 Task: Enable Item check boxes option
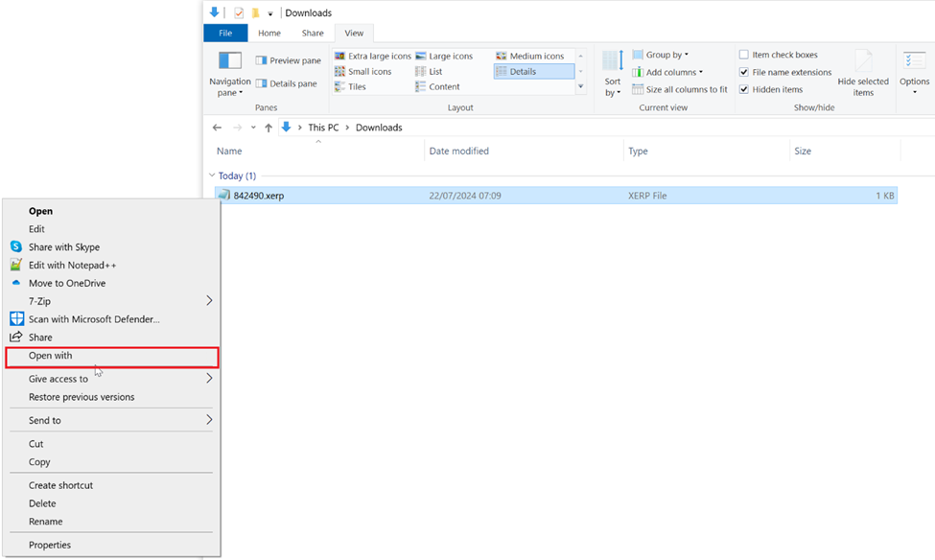click(744, 56)
